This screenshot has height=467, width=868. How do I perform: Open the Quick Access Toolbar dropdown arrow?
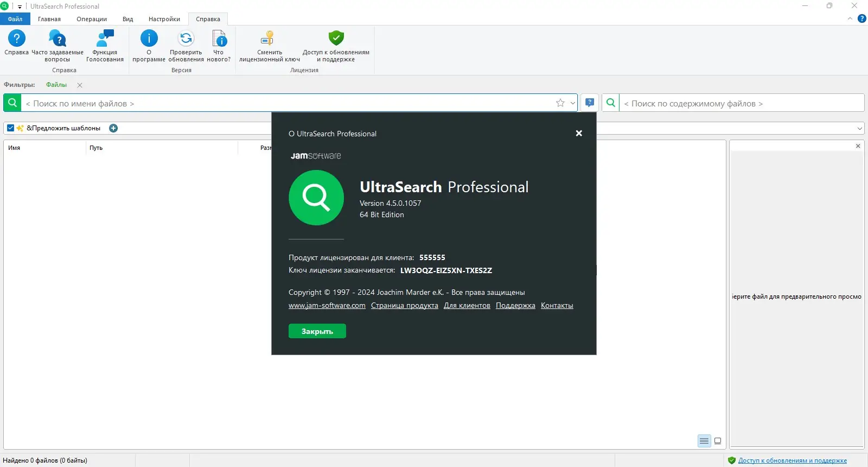tap(20, 7)
